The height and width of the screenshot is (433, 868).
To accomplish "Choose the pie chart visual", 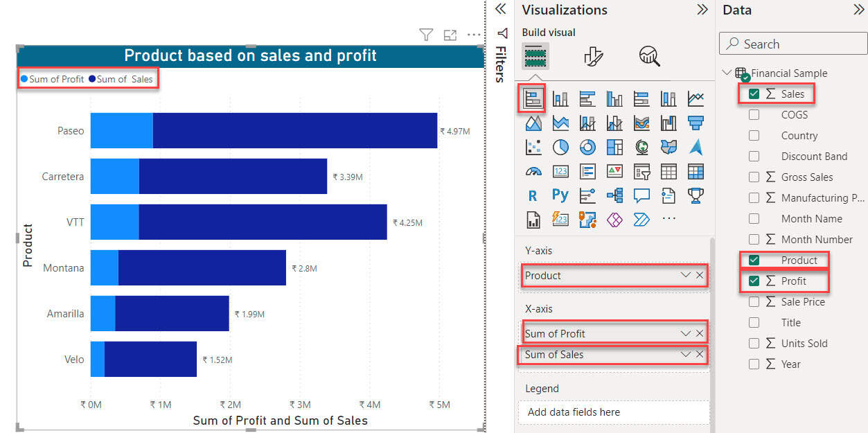I will click(560, 147).
